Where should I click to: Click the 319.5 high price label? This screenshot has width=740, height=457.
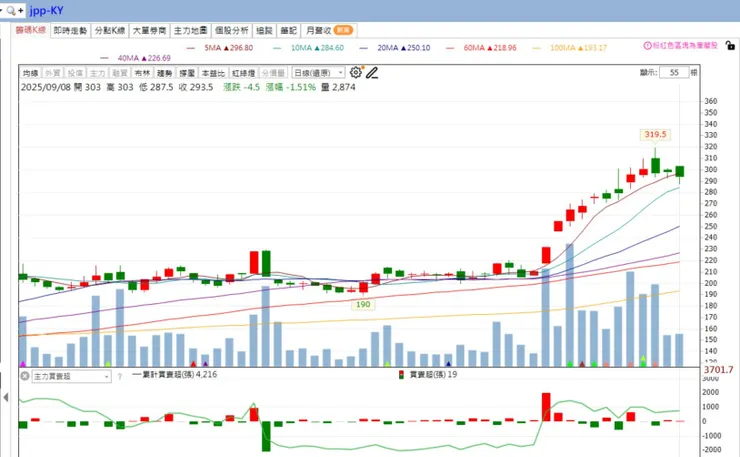coord(656,135)
